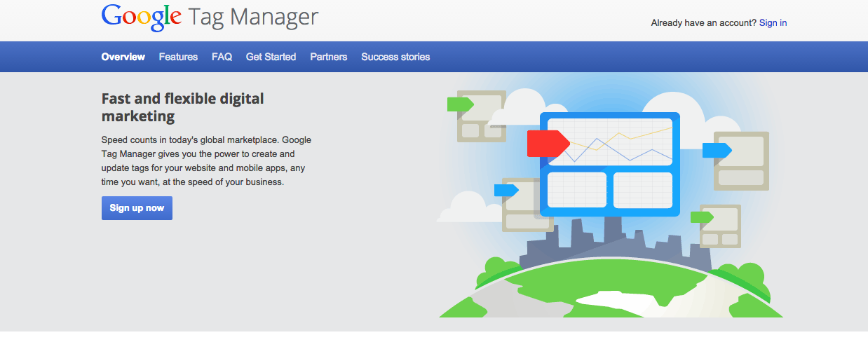
Task: Open the Overview tab
Action: [x=123, y=57]
